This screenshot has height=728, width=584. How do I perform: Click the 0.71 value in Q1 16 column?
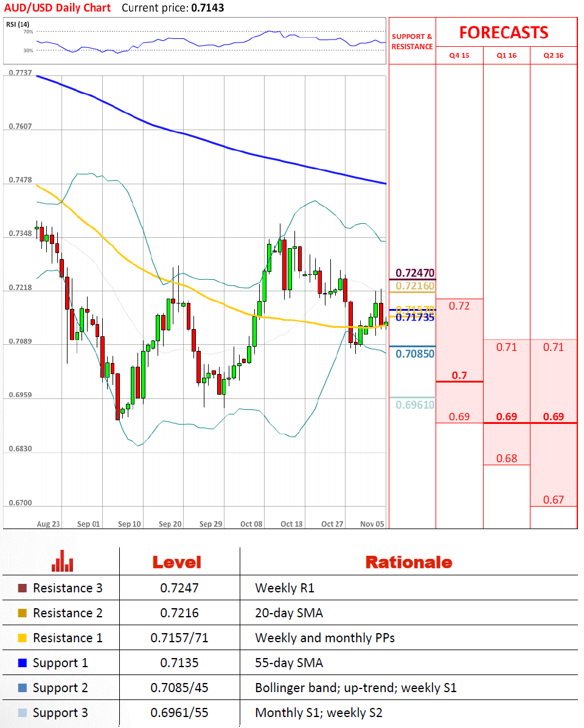[x=507, y=347]
